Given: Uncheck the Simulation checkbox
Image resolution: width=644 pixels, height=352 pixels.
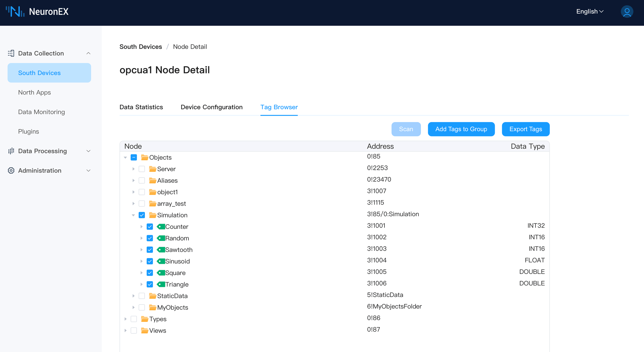Looking at the screenshot, I should (142, 215).
